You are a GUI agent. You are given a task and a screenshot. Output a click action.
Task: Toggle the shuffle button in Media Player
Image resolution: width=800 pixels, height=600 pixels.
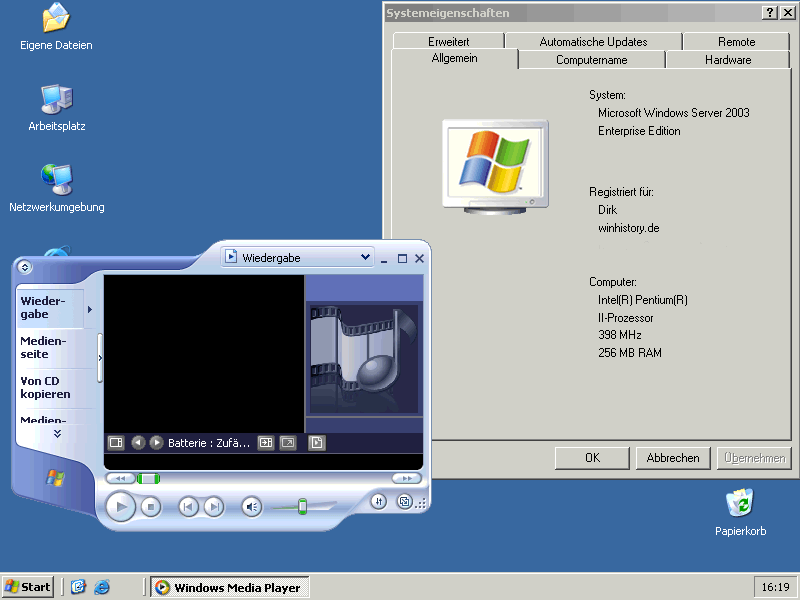[378, 501]
